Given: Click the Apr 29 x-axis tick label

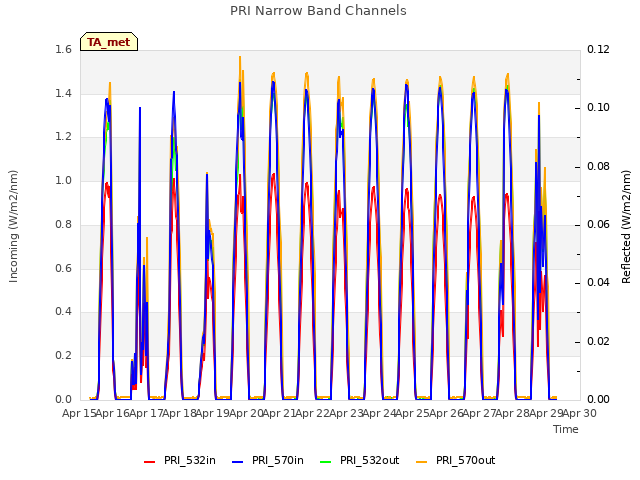Looking at the screenshot, I should coord(546,413).
